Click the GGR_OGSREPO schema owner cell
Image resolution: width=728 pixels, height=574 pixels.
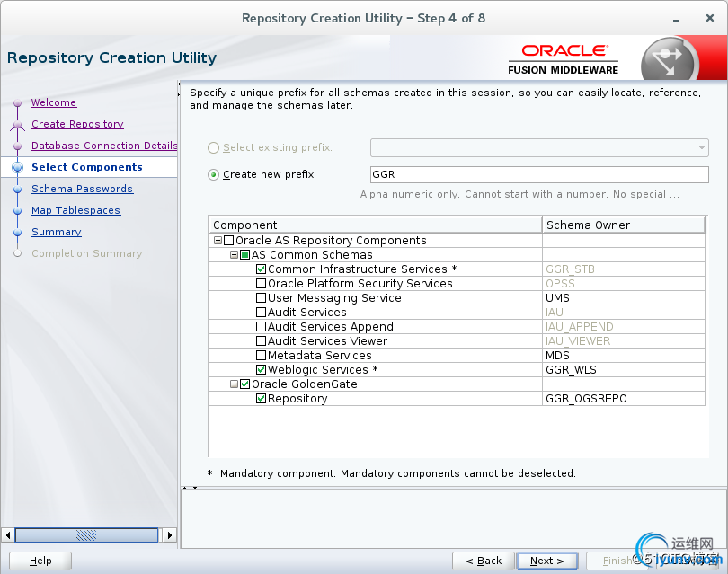[624, 399]
